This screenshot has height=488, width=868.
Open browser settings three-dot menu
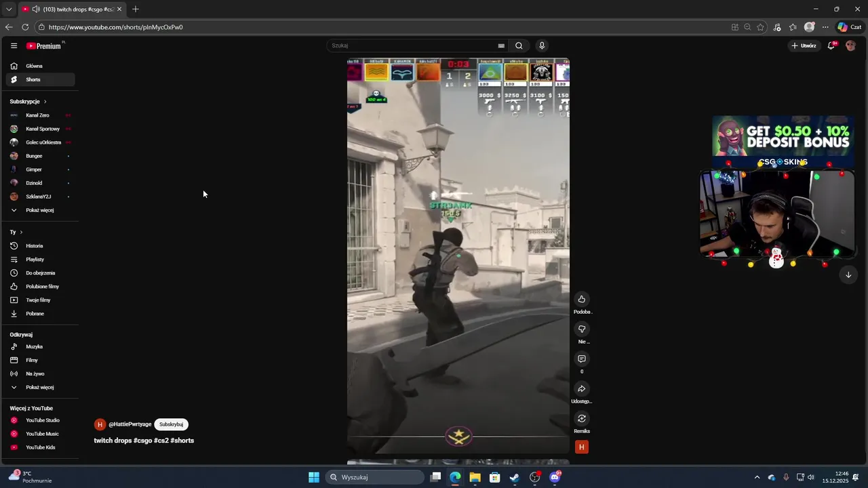tap(825, 27)
